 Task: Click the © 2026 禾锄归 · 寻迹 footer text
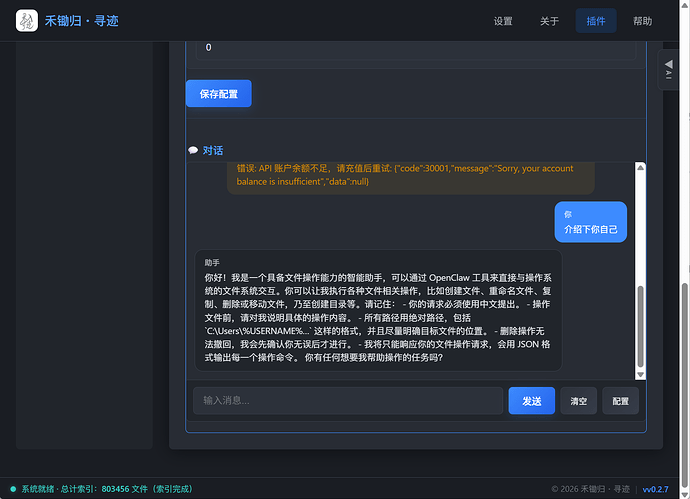(590, 489)
